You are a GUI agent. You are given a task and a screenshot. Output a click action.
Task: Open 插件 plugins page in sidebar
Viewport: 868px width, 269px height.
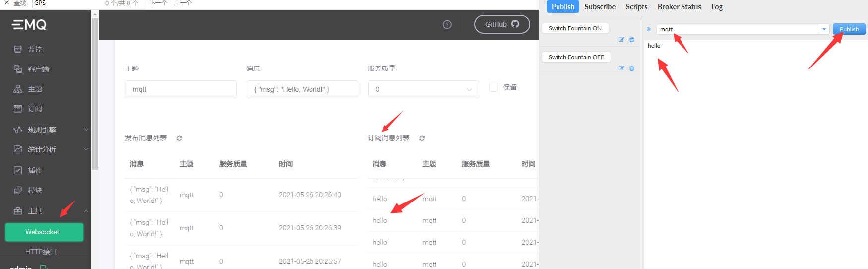coord(35,170)
